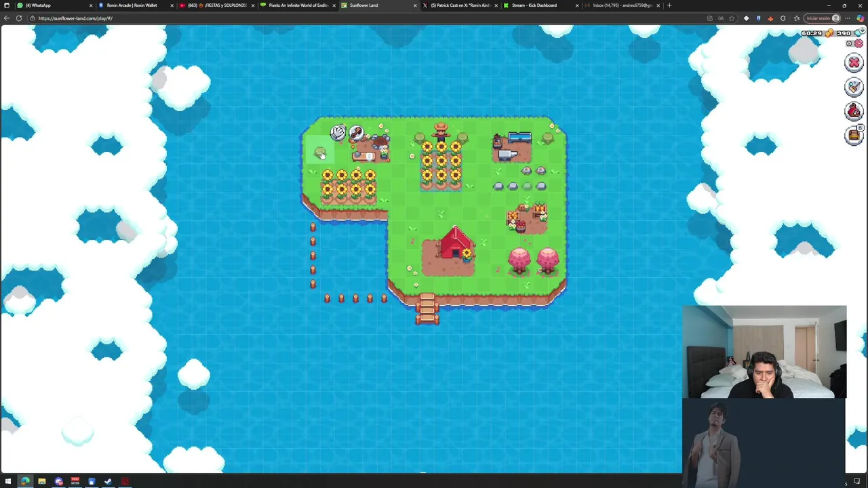Switch to the Pixels Infinite World tab
The width and height of the screenshot is (868, 488).
click(298, 5)
